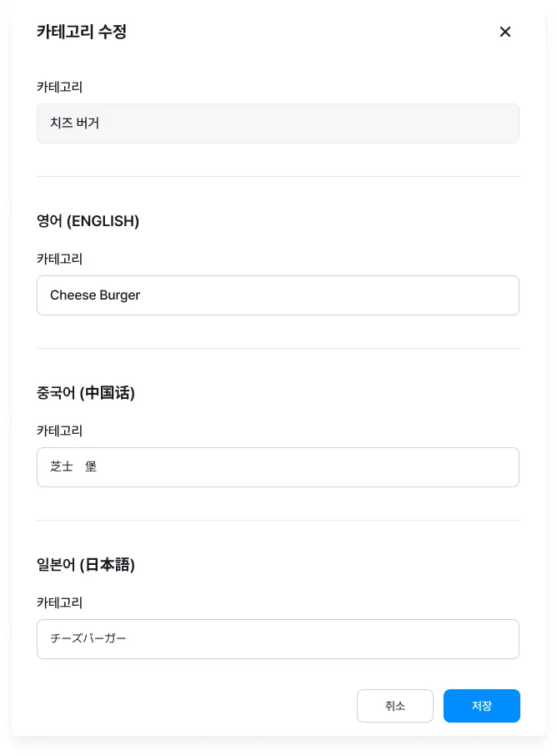Close the 카테고리 수정 dialog with X
Screen dimensions: 557x756
coord(504,32)
